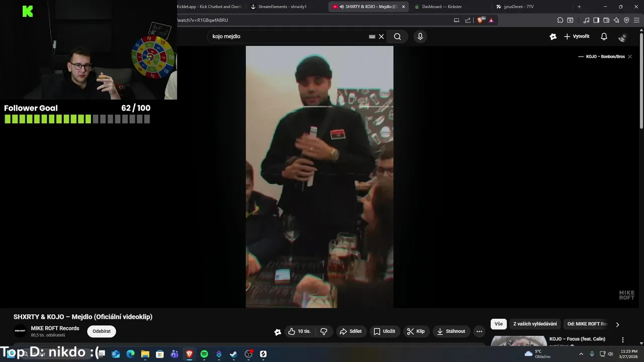This screenshot has height=362, width=644.
Task: Open Brave Wallet icon
Action: (606, 20)
